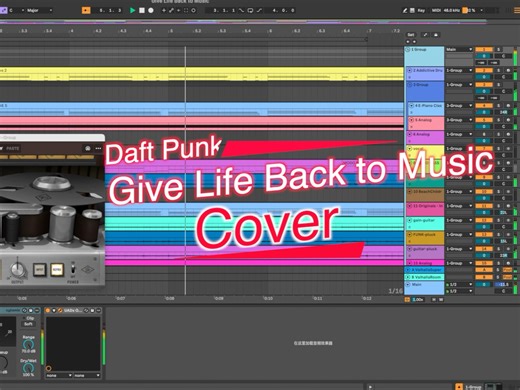The height and width of the screenshot is (390, 520).
Task: Click the Set locator button
Action: pos(411,35)
